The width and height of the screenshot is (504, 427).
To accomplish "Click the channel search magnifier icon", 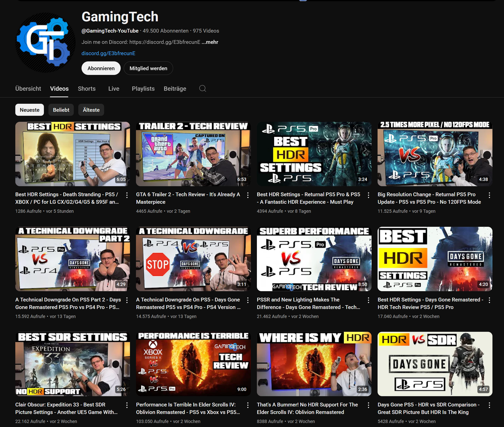I will point(202,88).
